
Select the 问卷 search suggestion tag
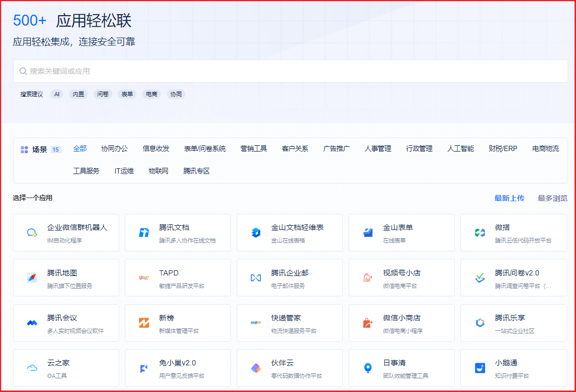[102, 95]
